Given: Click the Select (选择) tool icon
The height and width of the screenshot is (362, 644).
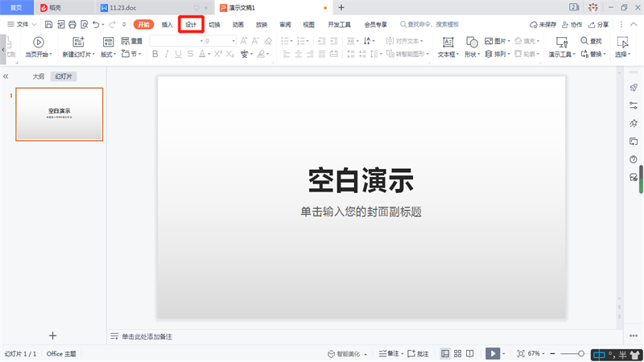Looking at the screenshot, I should coord(622,43).
